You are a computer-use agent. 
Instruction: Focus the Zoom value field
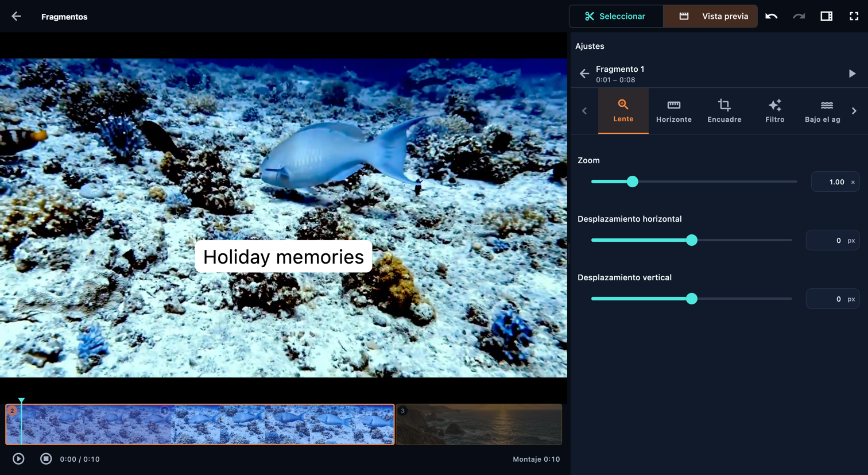pyautogui.click(x=835, y=182)
